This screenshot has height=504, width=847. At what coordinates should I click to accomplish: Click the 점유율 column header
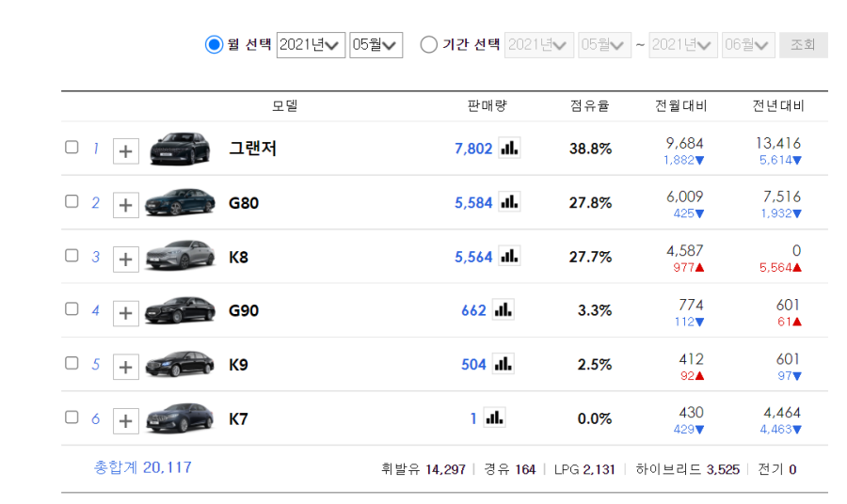point(590,105)
